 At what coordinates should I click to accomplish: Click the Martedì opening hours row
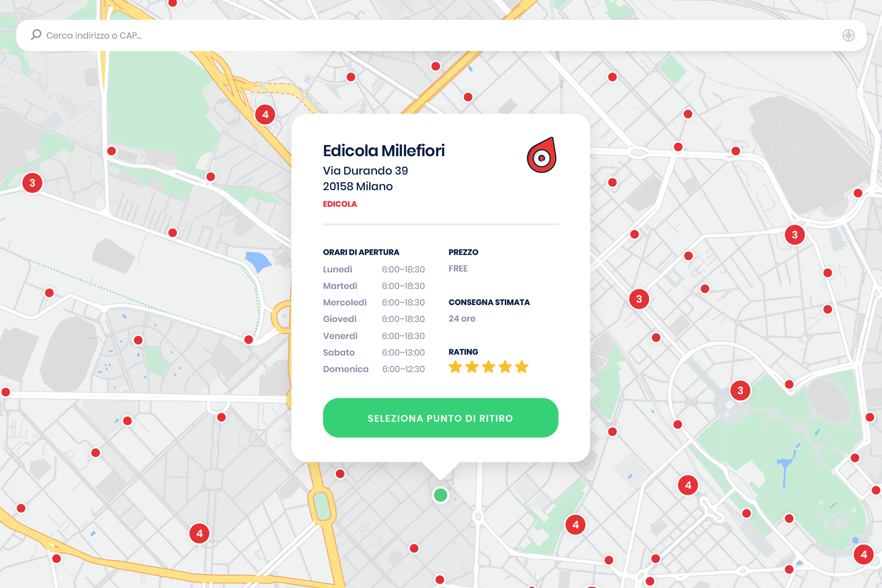click(373, 286)
